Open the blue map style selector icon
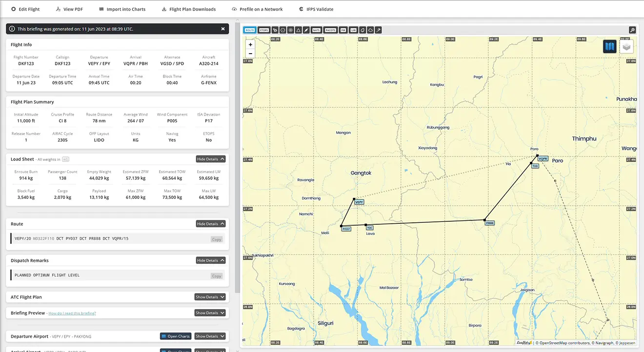This screenshot has width=644, height=352. click(609, 47)
